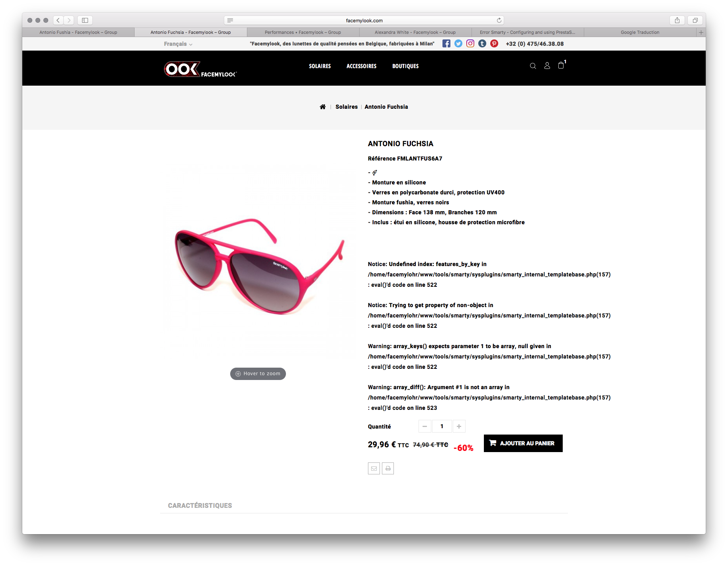Increase quantity with plus button

click(x=459, y=426)
